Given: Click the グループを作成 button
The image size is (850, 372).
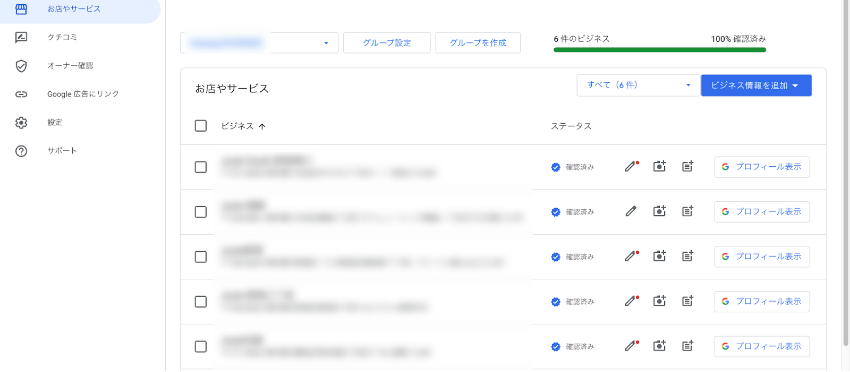Looking at the screenshot, I should click(478, 43).
